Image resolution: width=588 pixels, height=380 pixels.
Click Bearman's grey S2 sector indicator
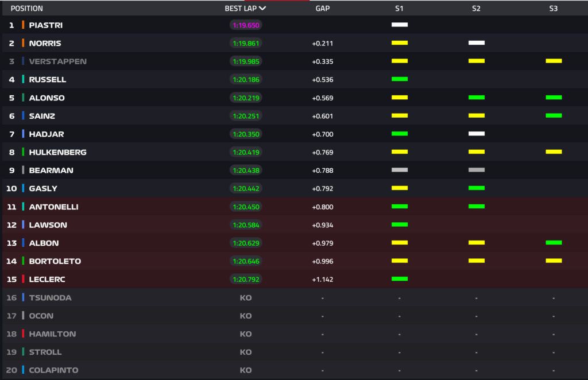click(476, 170)
